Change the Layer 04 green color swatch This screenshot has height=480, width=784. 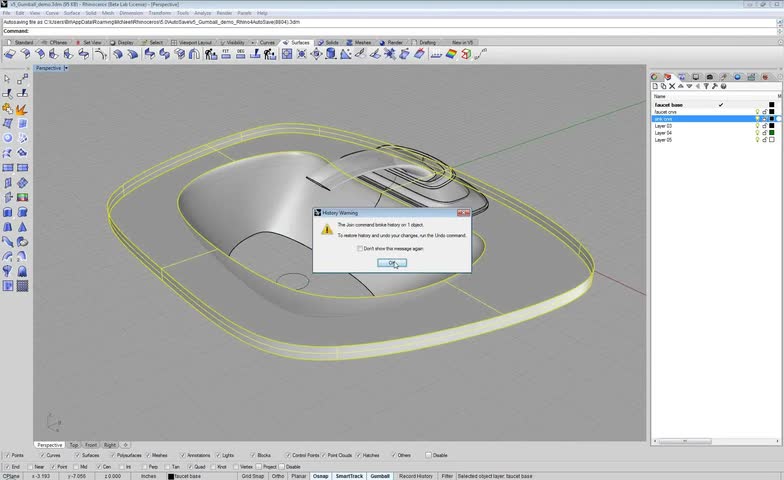[772, 133]
